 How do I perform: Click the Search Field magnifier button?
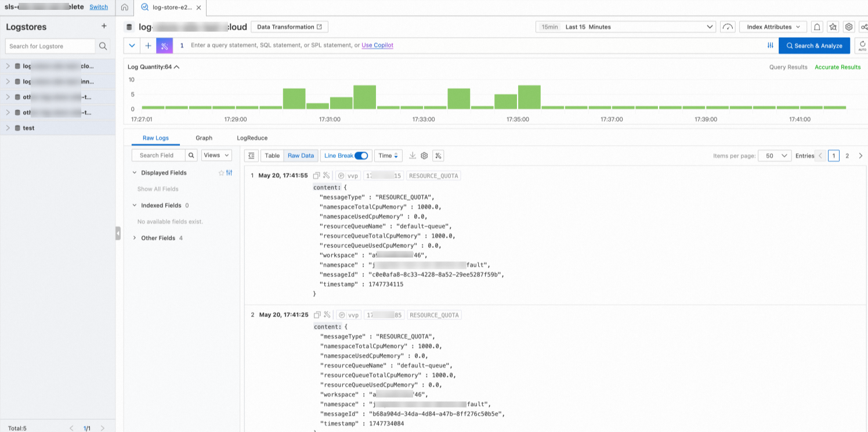click(x=192, y=156)
